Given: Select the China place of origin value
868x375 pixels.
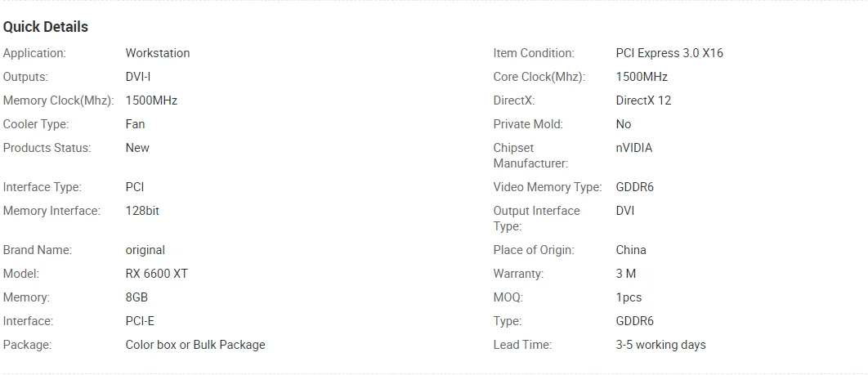Looking at the screenshot, I should pyautogui.click(x=630, y=250).
